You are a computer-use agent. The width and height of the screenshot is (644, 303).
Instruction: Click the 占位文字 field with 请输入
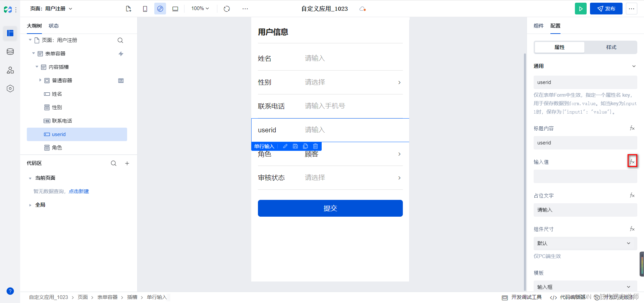click(x=585, y=210)
